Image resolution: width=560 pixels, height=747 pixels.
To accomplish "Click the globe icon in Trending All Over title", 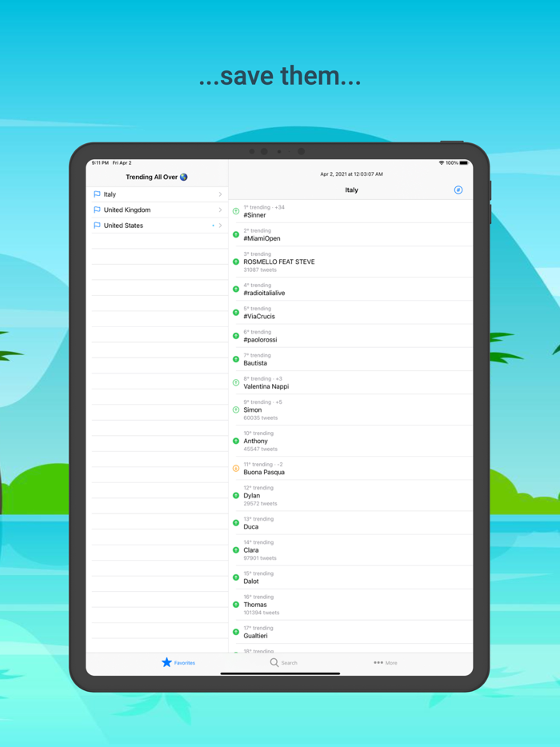I will (183, 178).
